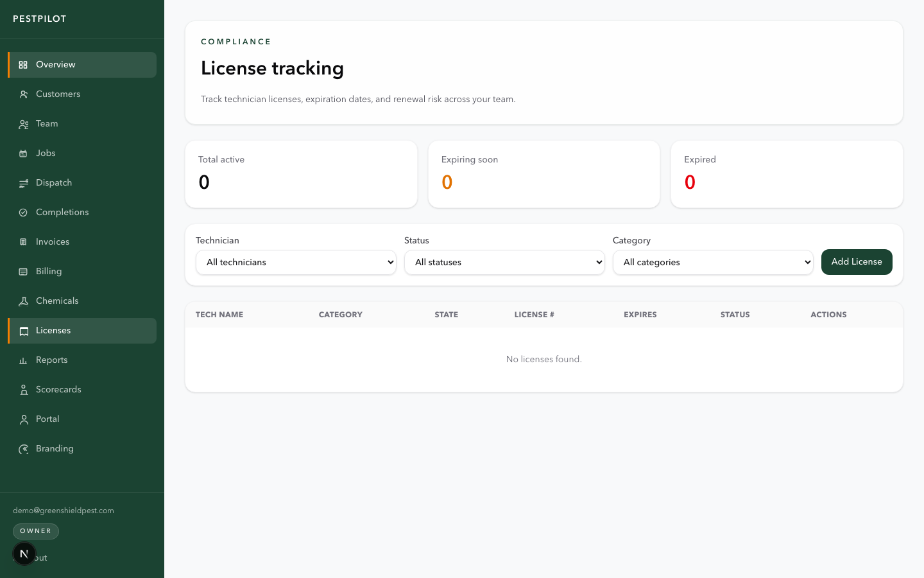Click the STATE column header
Screen dimensions: 924x578
pyautogui.click(x=447, y=315)
